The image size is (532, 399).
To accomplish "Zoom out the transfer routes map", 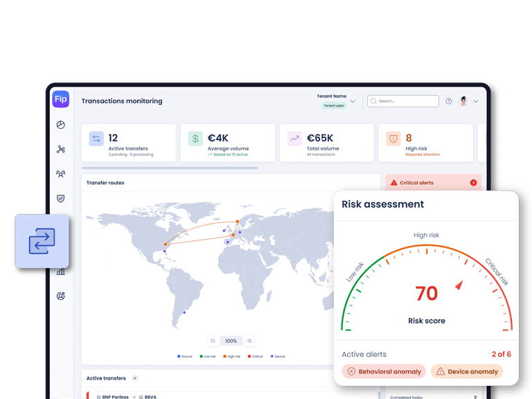I will pos(213,341).
